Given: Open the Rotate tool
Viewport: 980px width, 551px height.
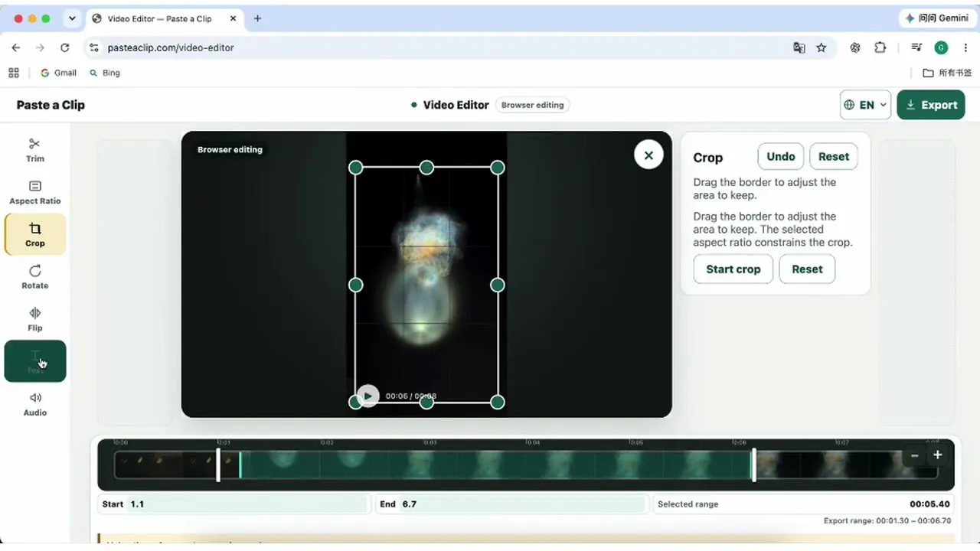Looking at the screenshot, I should pyautogui.click(x=35, y=277).
